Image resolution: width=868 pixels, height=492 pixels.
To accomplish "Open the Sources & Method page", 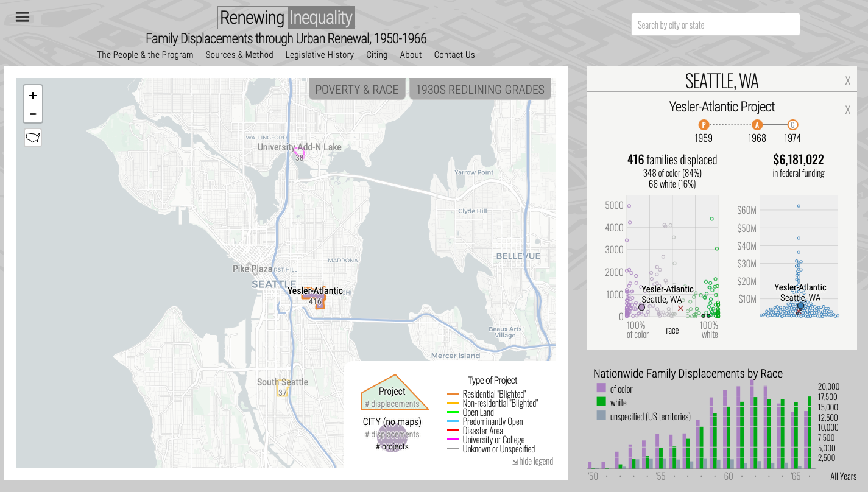I will tap(239, 55).
